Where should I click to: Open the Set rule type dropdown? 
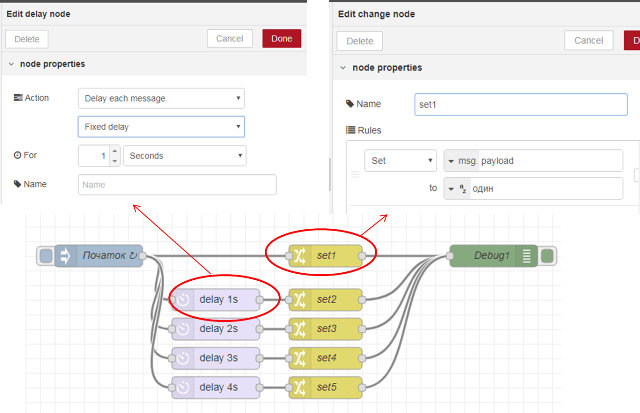[x=400, y=161]
